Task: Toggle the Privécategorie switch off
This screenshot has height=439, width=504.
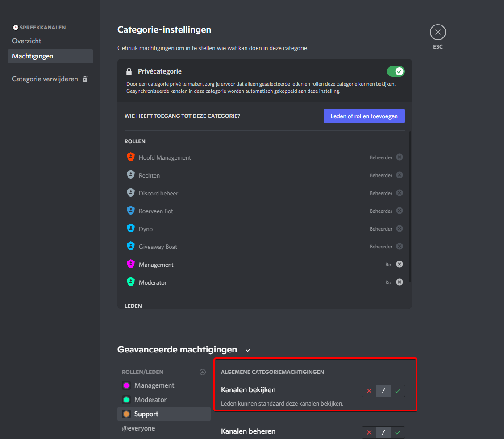Action: pyautogui.click(x=396, y=71)
